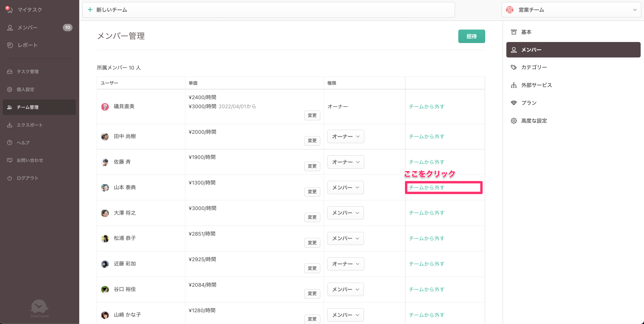The width and height of the screenshot is (644, 324).
Task: Open the Category tag icon in right panel
Action: (514, 67)
